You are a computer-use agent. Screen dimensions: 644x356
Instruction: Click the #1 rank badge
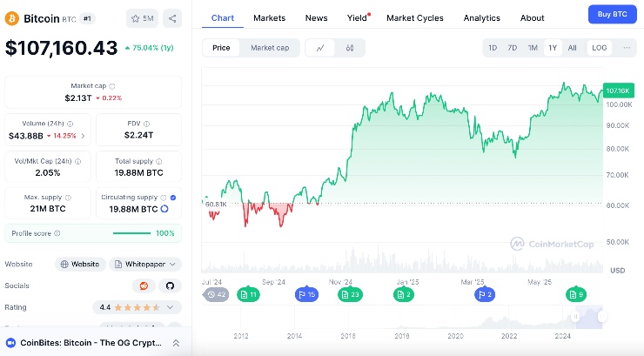[x=87, y=18]
